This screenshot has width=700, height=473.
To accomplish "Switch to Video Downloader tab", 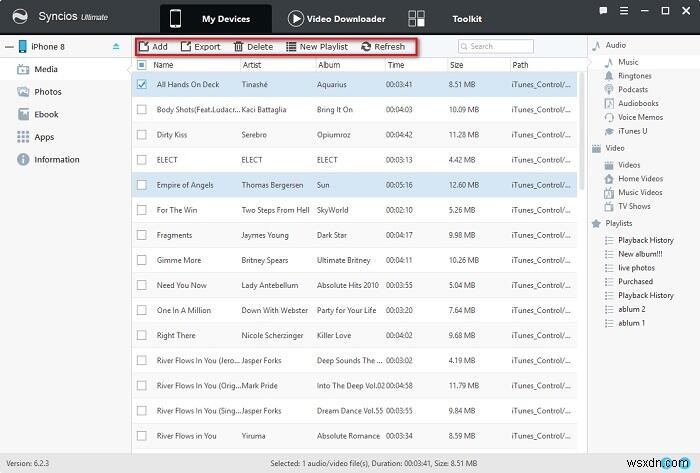I will click(x=337, y=19).
